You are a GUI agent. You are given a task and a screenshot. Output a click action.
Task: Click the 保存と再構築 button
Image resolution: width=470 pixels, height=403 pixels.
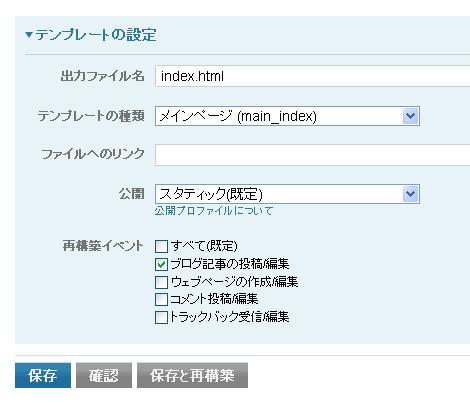(x=192, y=375)
